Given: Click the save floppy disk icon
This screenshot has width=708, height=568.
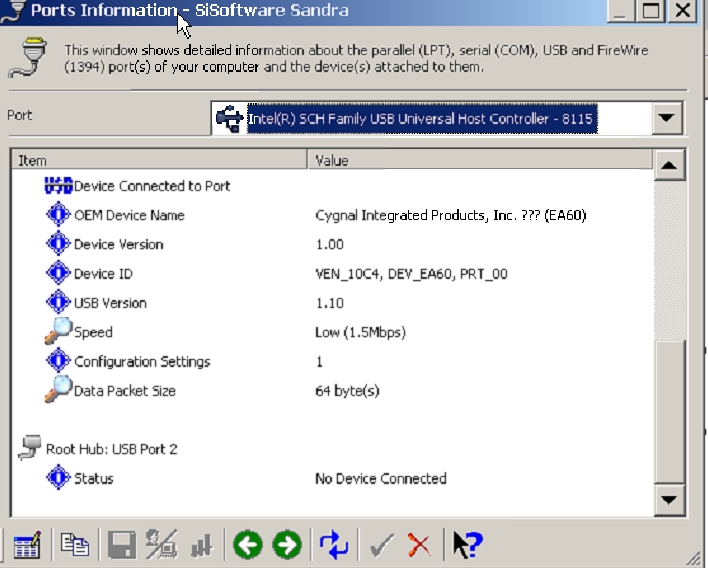Looking at the screenshot, I should (121, 545).
